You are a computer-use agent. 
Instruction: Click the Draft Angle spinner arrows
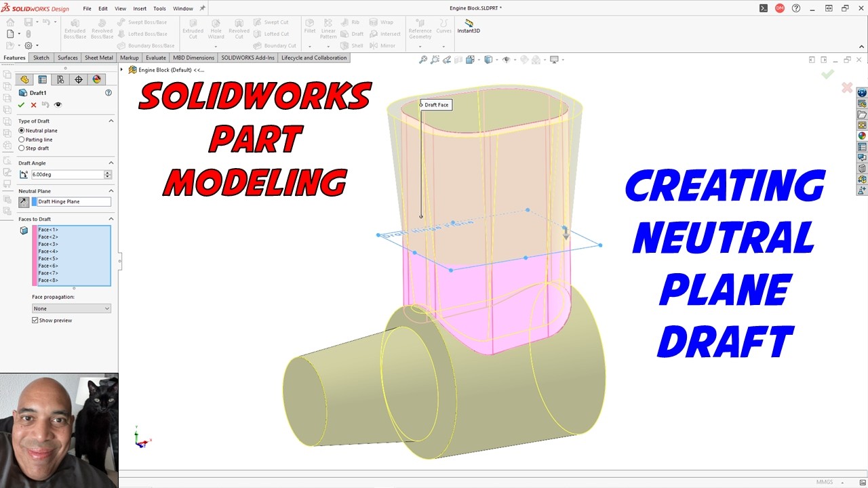[107, 175]
